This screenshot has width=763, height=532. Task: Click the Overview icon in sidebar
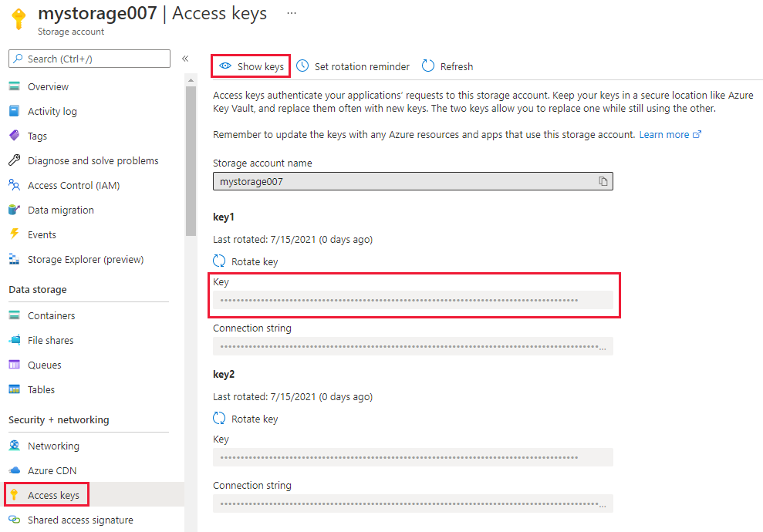pos(15,86)
